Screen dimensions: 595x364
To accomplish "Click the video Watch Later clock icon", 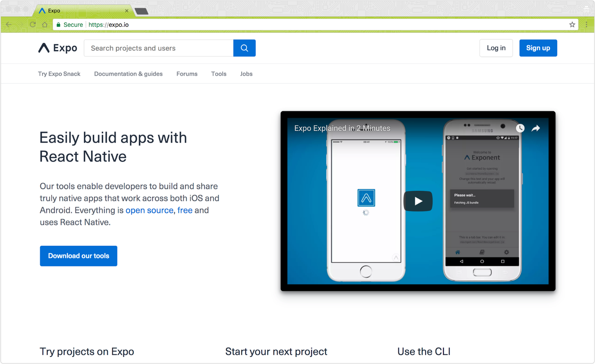I will pyautogui.click(x=520, y=128).
